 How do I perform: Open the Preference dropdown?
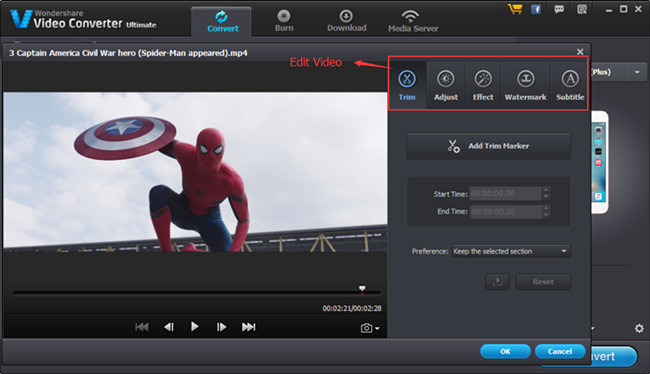coord(511,251)
